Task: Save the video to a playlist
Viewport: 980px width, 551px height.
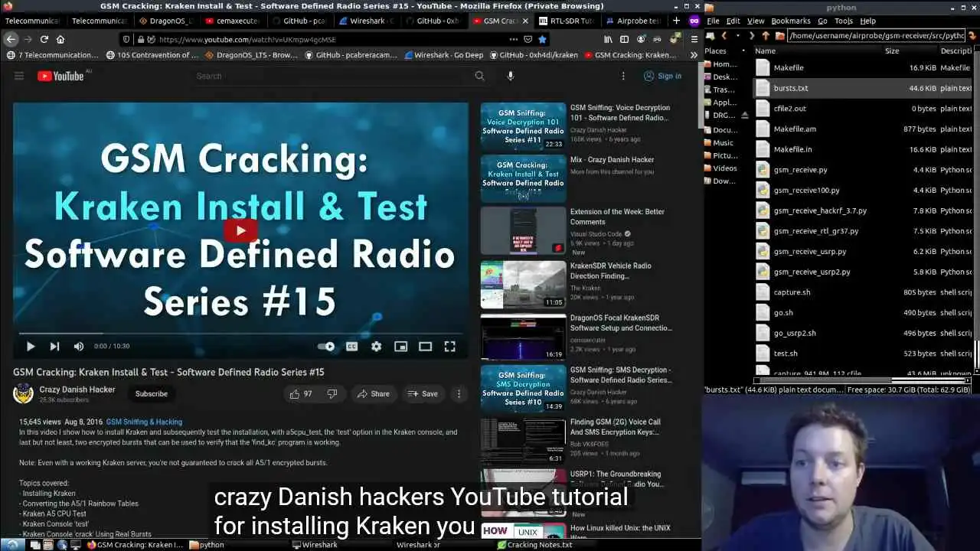Action: click(423, 393)
